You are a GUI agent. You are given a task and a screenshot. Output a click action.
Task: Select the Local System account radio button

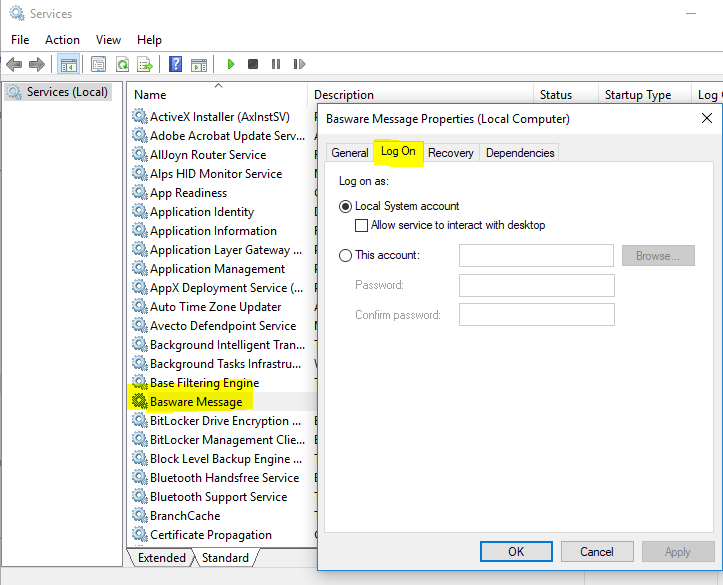(345, 207)
